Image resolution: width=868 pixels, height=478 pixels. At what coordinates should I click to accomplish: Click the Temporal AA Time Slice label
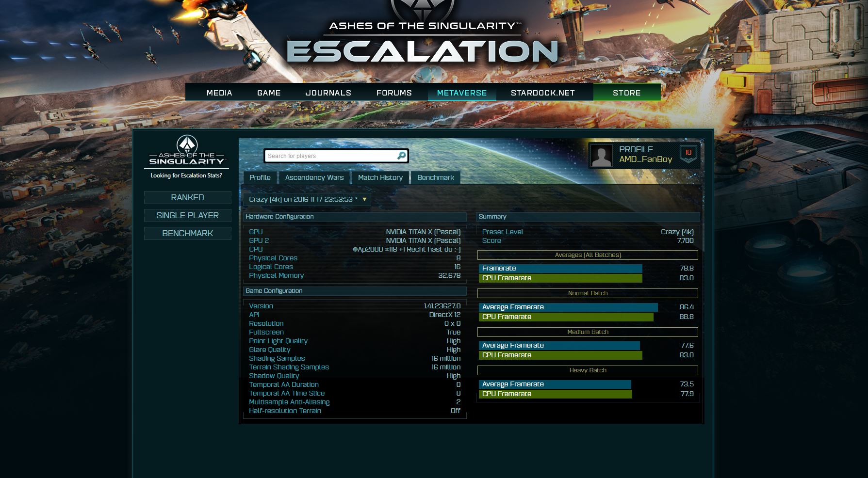point(287,393)
